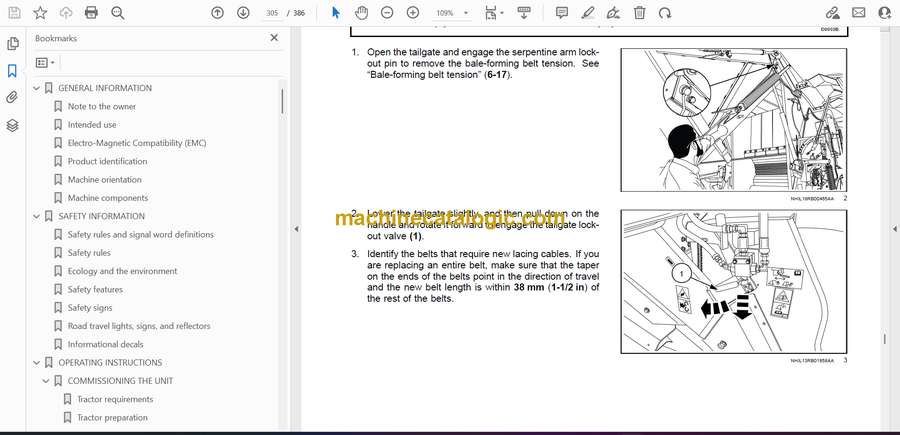Screen dimensions: 900x435
Task: Open the Layers panel in the sidebar
Action: coord(12,125)
